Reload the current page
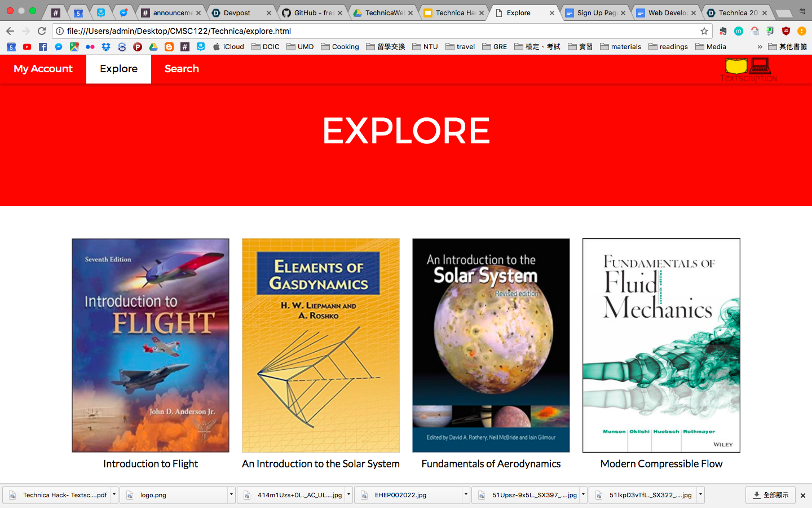Viewport: 812px width, 508px height. coord(42,31)
